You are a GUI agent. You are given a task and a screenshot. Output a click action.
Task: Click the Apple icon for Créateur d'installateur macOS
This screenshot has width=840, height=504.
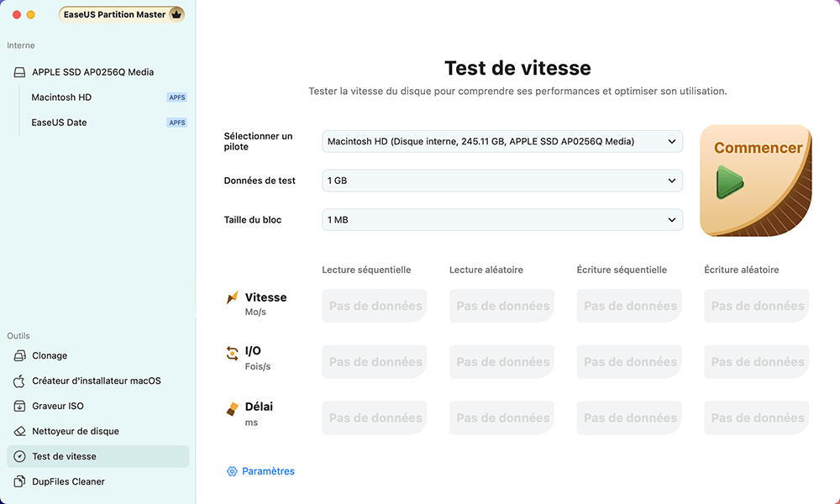tap(19, 381)
